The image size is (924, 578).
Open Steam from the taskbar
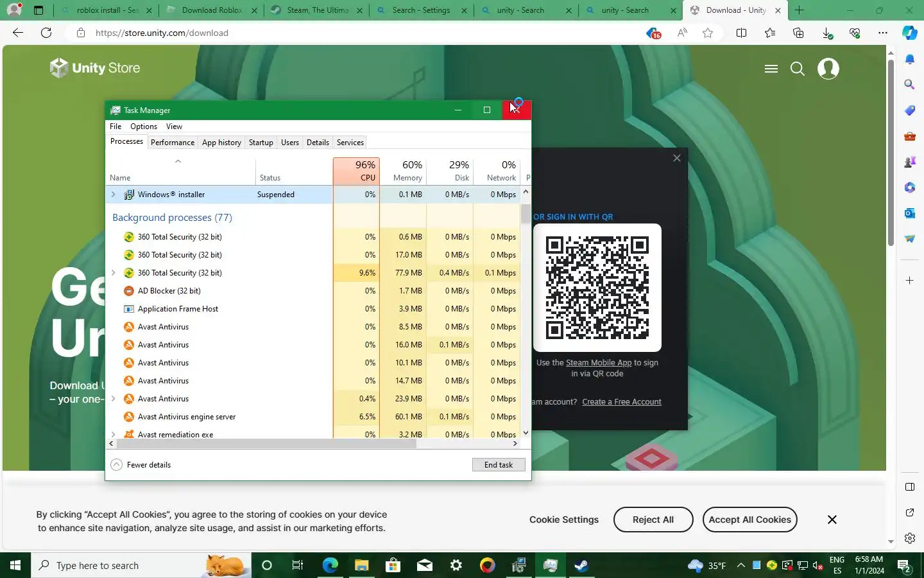point(581,565)
